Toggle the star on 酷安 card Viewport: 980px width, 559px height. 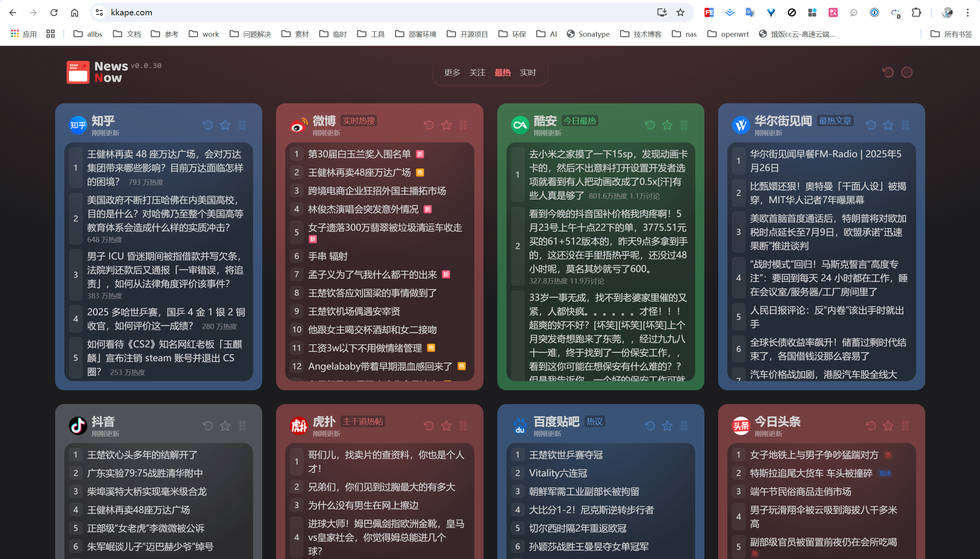(667, 125)
